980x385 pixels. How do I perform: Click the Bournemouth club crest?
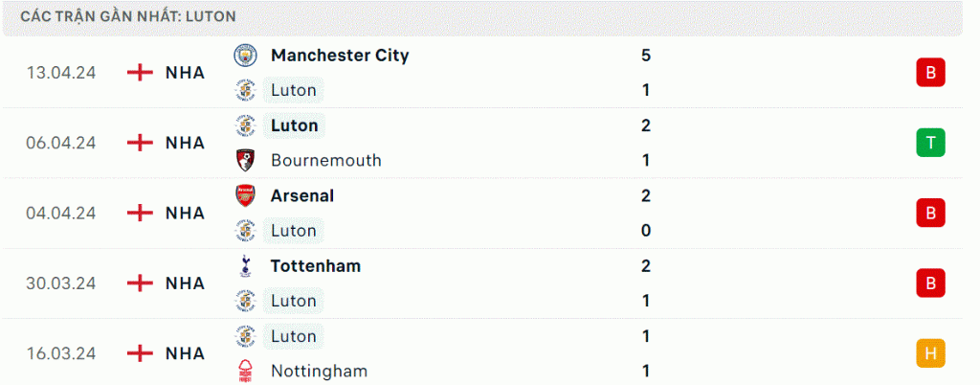pos(245,161)
